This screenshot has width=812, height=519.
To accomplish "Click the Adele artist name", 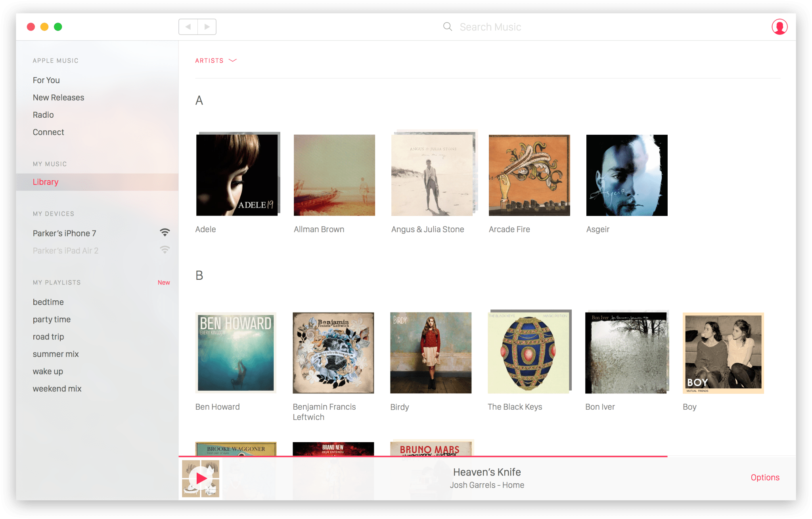I will [x=205, y=229].
